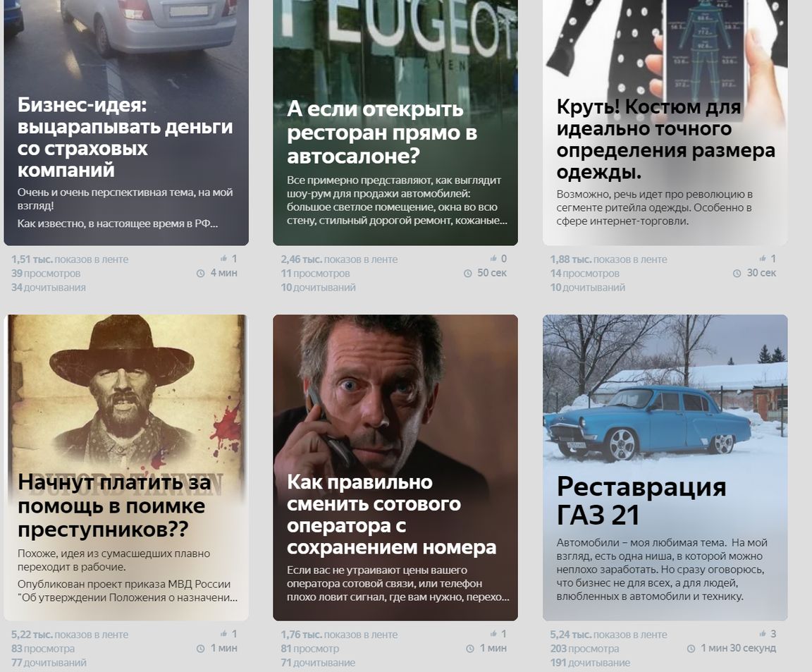Open the article 'Как правильно сменить сотового оператора'

coord(391,515)
